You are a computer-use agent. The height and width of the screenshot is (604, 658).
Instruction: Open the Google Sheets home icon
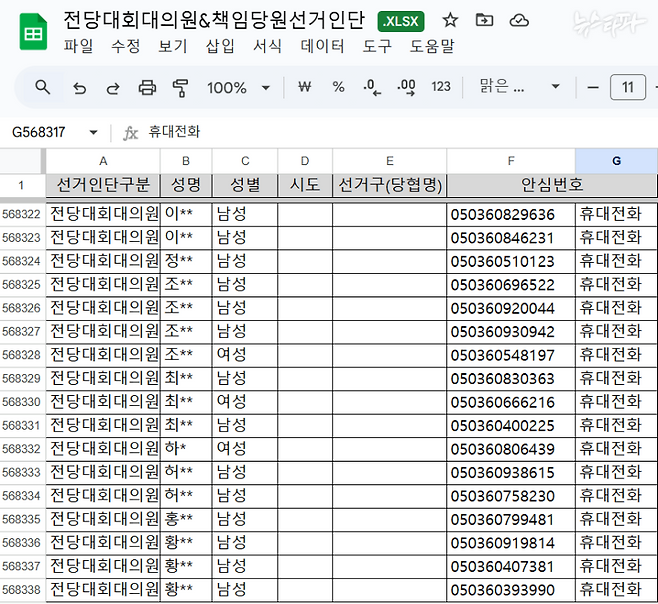click(x=34, y=31)
